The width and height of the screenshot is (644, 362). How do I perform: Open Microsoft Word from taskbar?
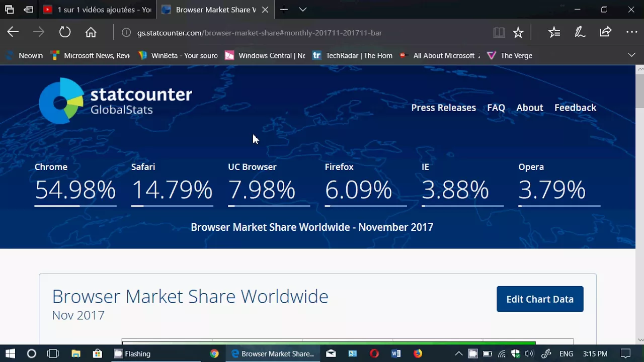point(396,353)
